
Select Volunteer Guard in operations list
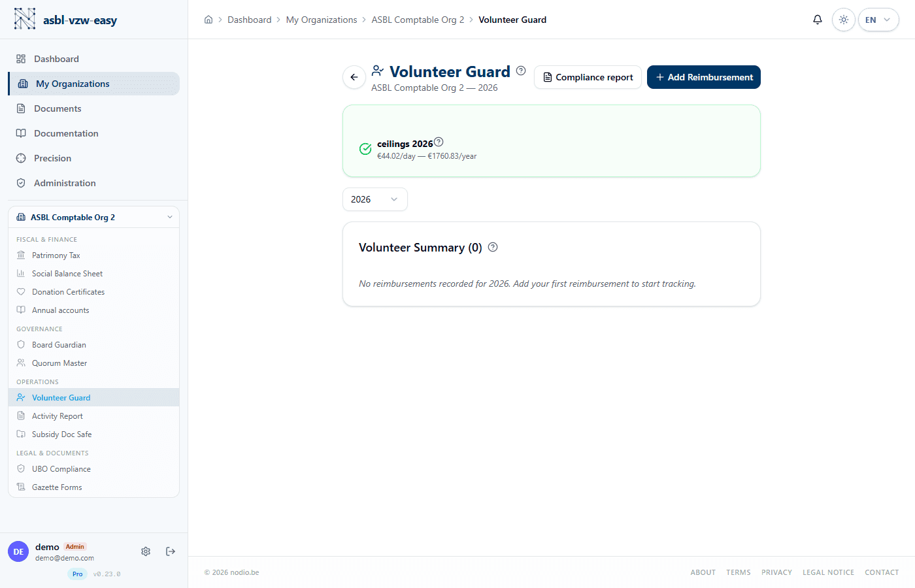pos(93,397)
